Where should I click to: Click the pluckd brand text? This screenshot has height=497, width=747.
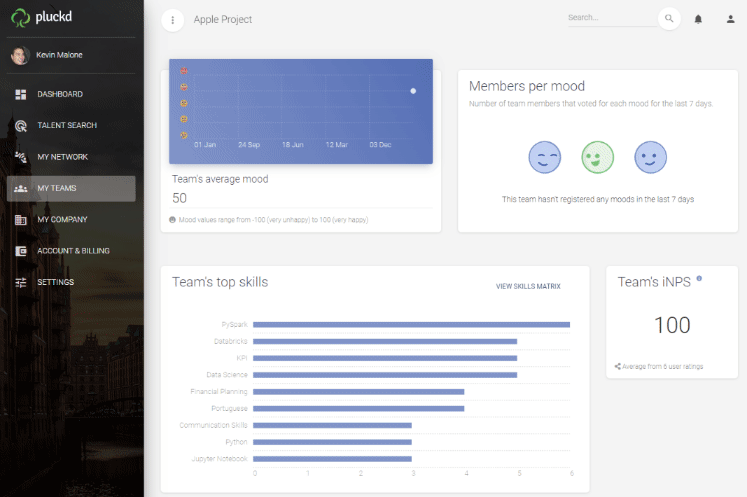pos(53,17)
